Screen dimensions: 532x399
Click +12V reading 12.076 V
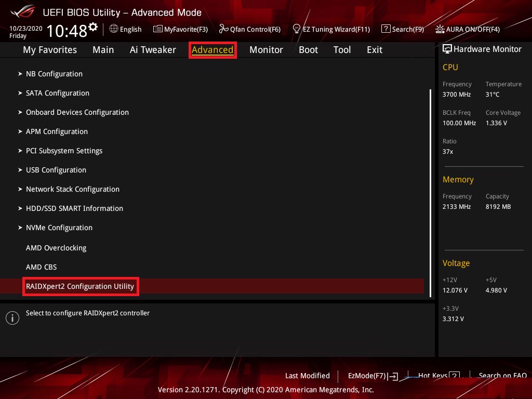click(455, 290)
